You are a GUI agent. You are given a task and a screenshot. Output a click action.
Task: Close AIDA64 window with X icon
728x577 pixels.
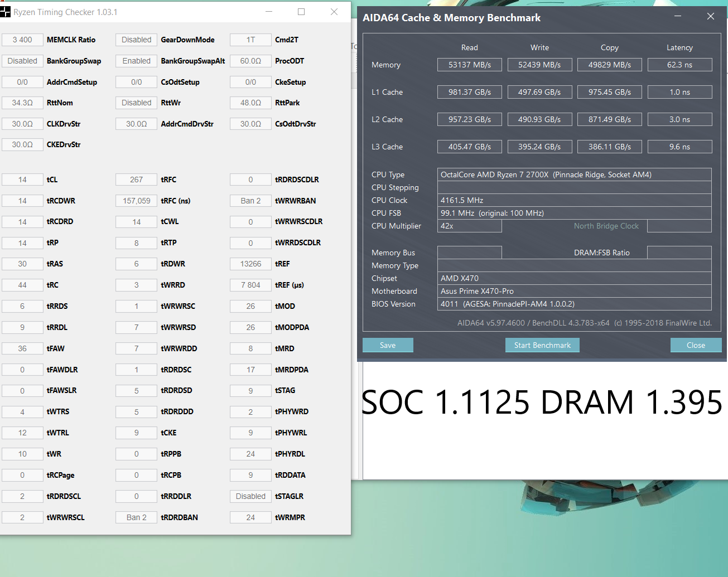(x=711, y=16)
